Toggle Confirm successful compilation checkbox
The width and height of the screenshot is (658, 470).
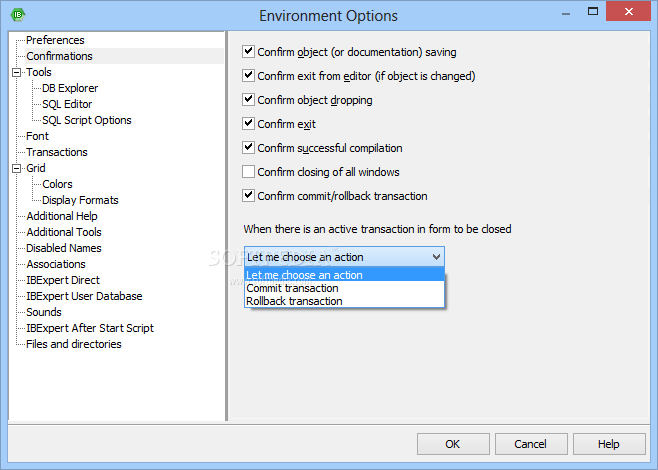(x=248, y=148)
